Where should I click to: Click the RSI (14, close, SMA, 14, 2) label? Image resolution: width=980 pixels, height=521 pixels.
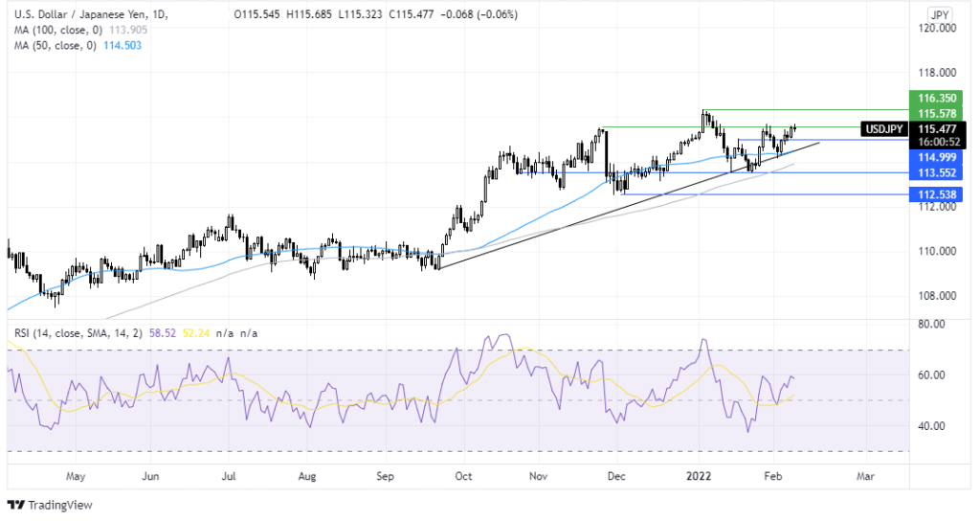(79, 333)
